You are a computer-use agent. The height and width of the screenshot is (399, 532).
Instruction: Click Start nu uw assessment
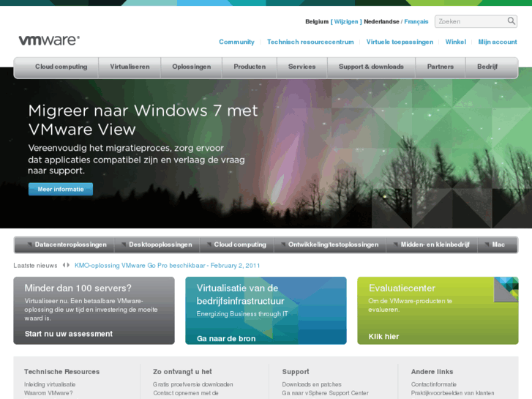point(69,334)
